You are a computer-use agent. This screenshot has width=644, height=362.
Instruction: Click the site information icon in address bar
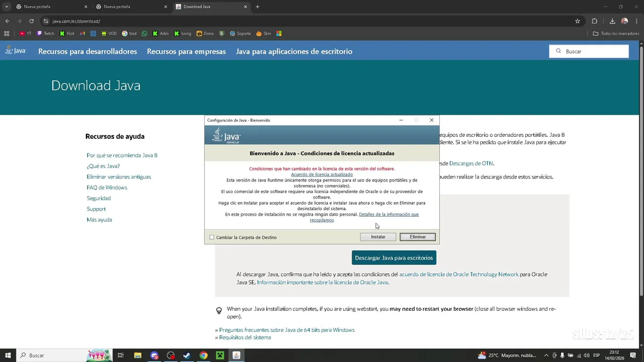tap(46, 21)
